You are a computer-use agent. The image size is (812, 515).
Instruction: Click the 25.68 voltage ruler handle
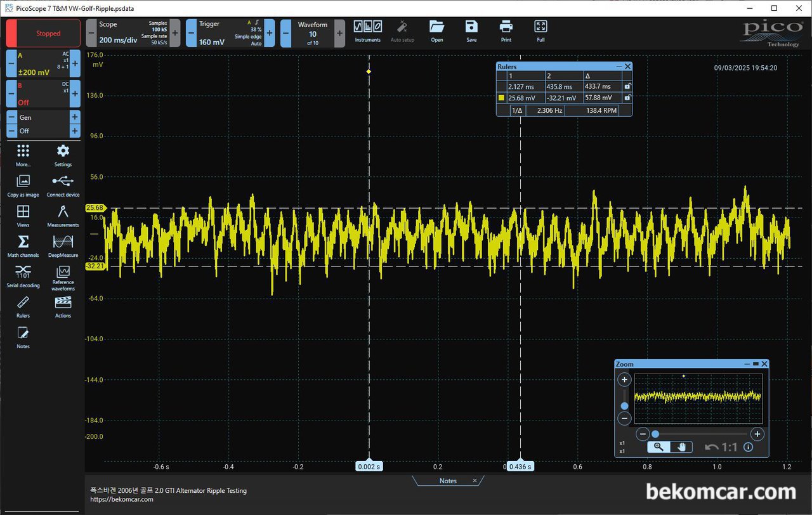click(x=95, y=208)
